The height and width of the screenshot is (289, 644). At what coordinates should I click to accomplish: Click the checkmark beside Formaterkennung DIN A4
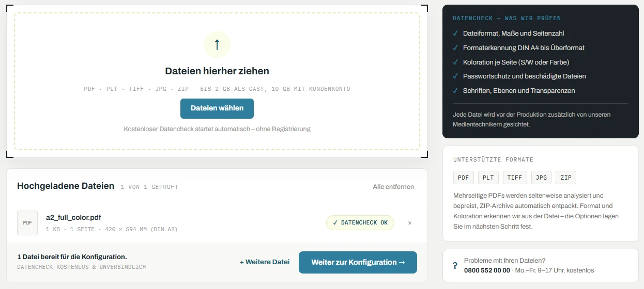[x=455, y=48]
